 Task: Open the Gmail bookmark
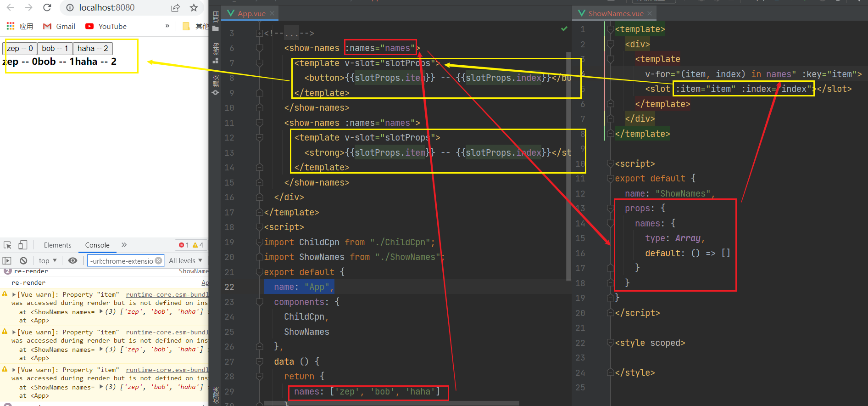click(59, 26)
